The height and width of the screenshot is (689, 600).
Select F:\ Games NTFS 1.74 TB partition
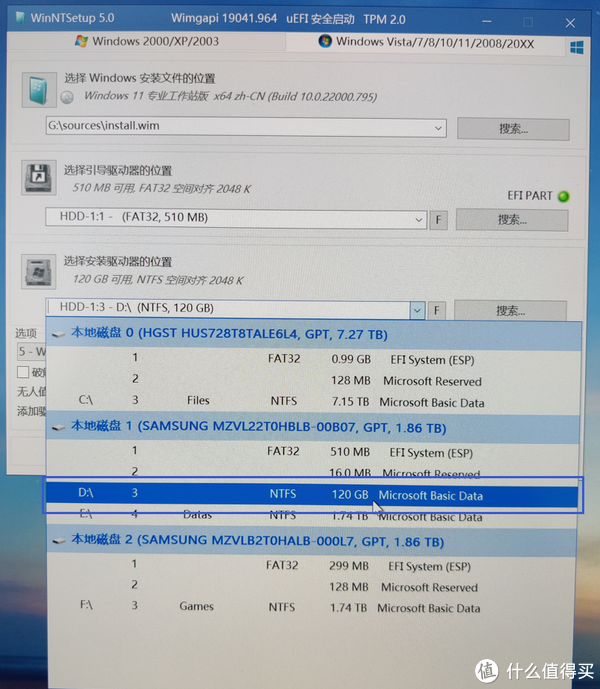pyautogui.click(x=312, y=607)
